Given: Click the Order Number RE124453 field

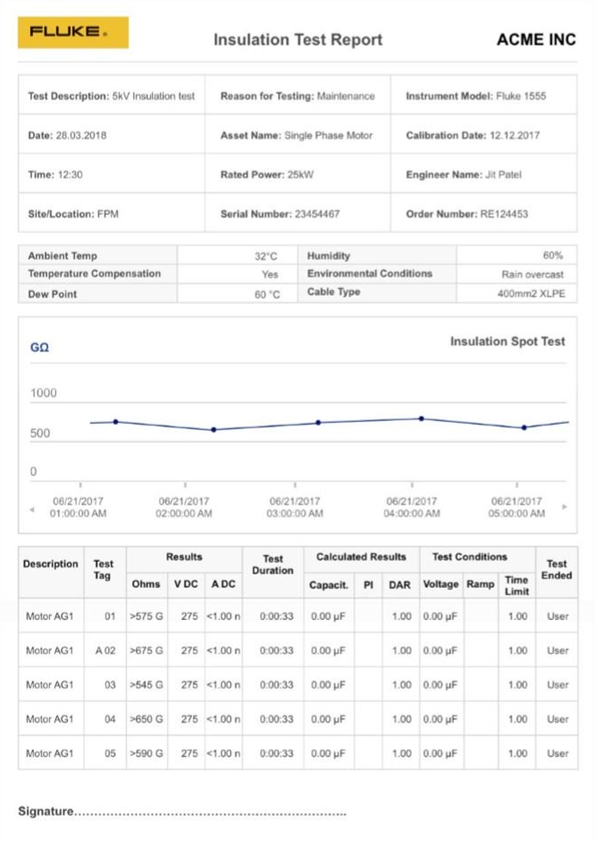Looking at the screenshot, I should point(484,214).
